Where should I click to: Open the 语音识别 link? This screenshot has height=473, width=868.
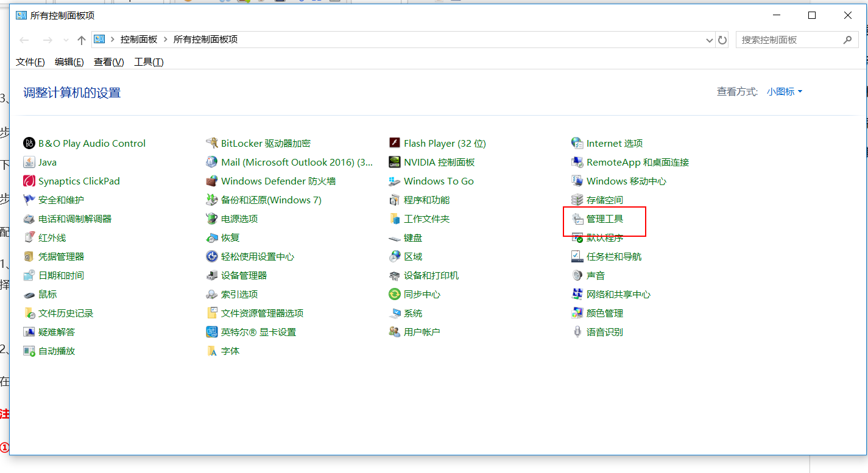tap(605, 332)
